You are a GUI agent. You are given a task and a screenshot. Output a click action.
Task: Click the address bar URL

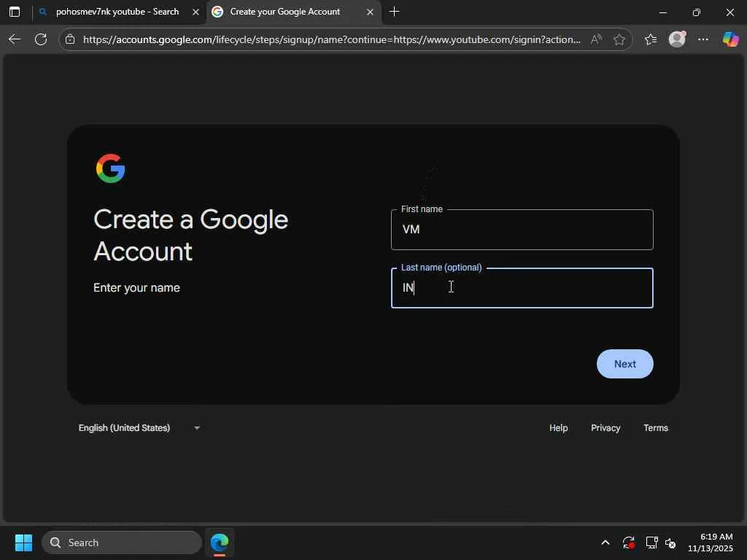(x=332, y=39)
